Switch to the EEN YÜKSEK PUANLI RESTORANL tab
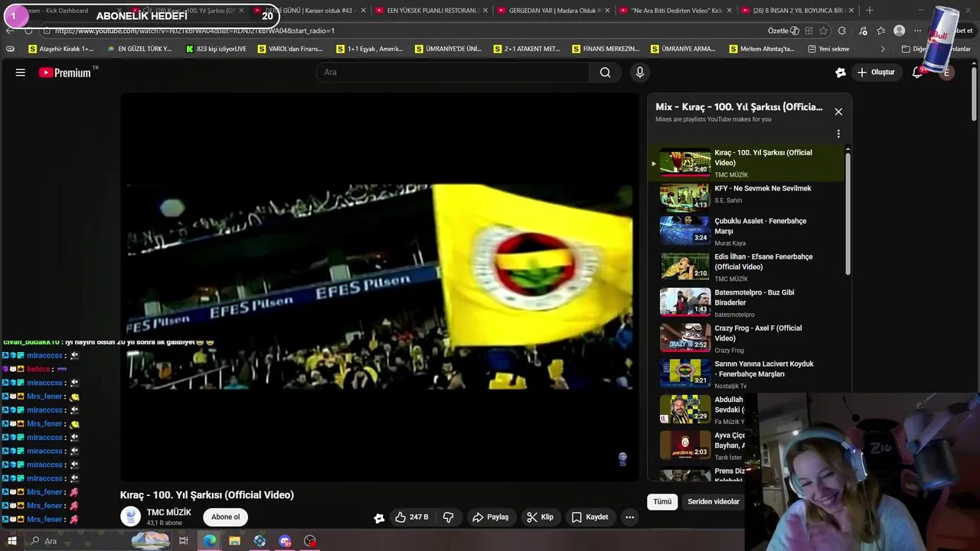 (x=433, y=11)
